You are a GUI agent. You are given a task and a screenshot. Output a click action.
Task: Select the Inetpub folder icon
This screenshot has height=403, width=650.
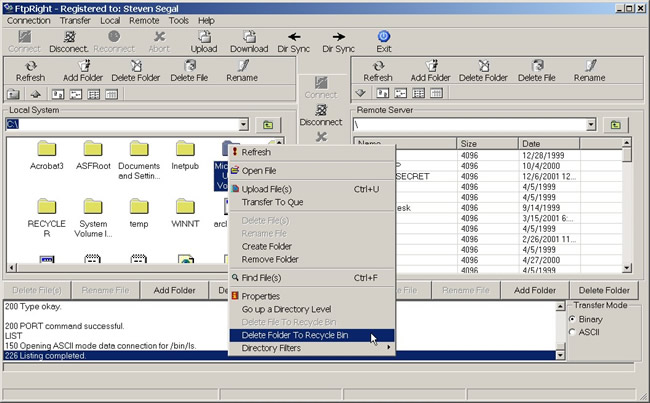pos(185,149)
